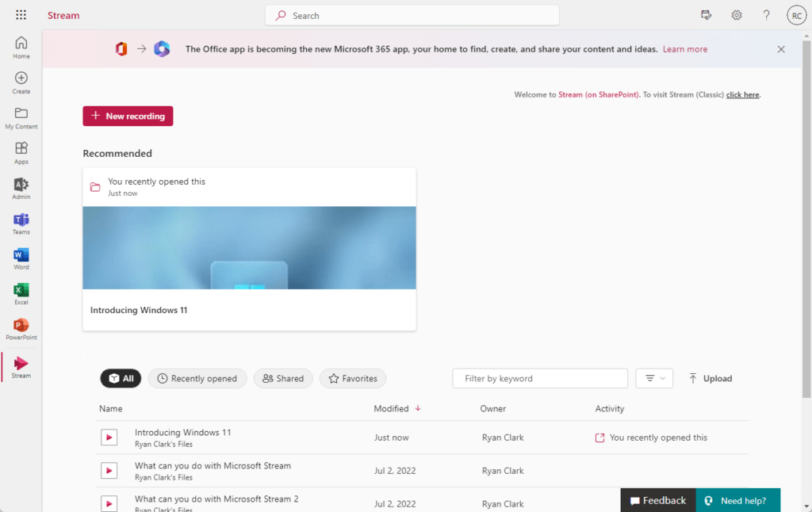Open the Help question mark icon

click(767, 15)
